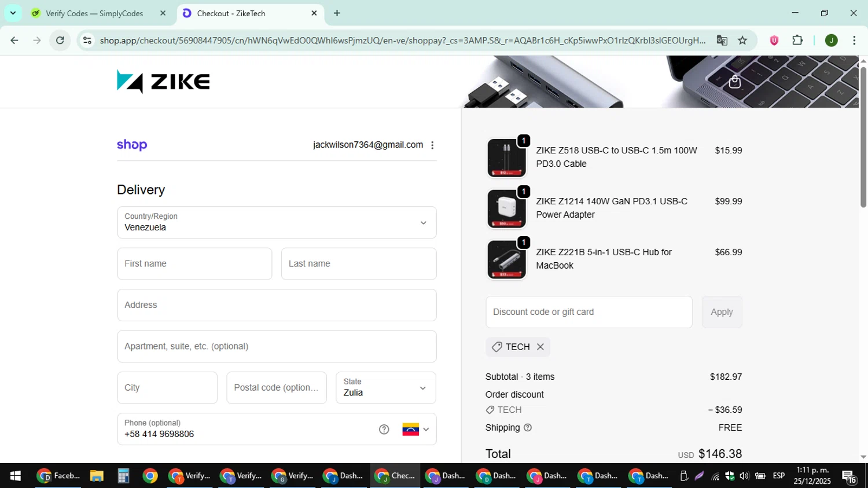Click the page vertical scrollbar
Screen dimensions: 868x488
coord(863,138)
